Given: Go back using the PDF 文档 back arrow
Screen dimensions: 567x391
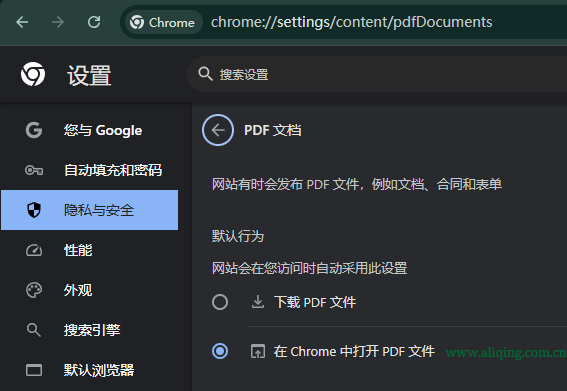Looking at the screenshot, I should click(218, 130).
